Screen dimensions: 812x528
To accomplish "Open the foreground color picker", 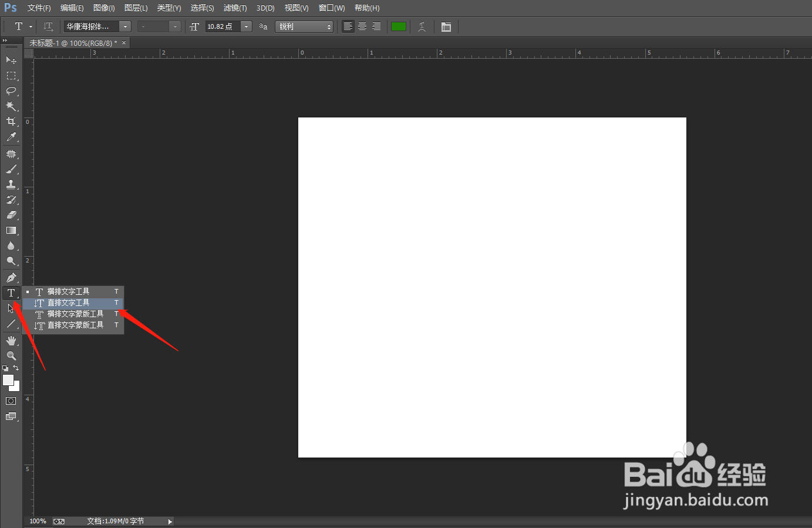I will tap(8, 380).
